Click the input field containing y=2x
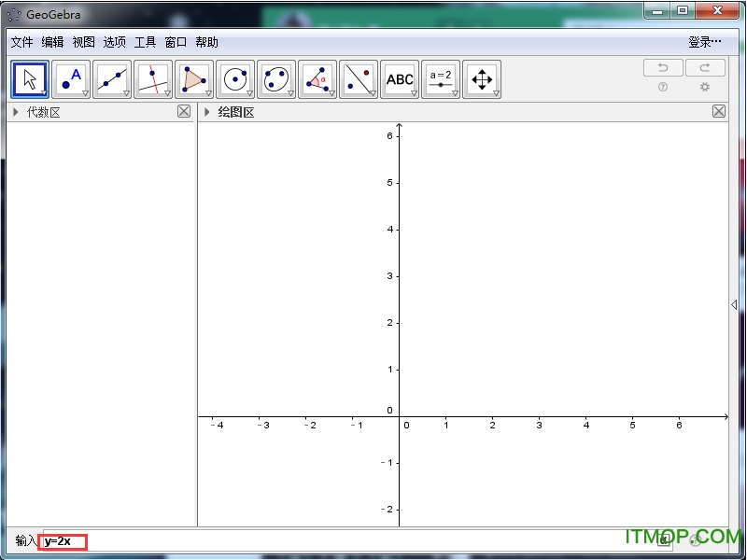Image resolution: width=747 pixels, height=560 pixels. click(x=63, y=541)
